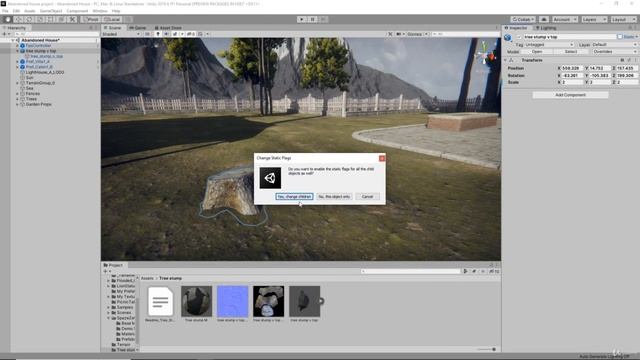Toggle 2D scene view mode
This screenshot has height=360, width=640.
[x=147, y=34]
